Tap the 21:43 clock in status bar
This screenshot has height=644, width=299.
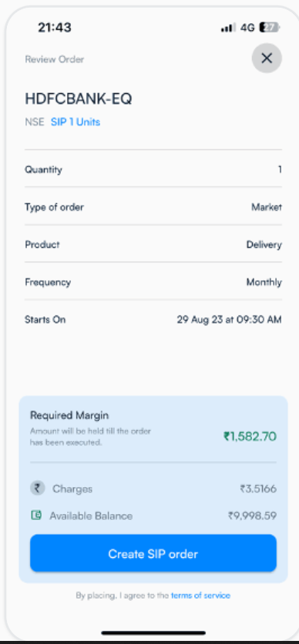55,28
